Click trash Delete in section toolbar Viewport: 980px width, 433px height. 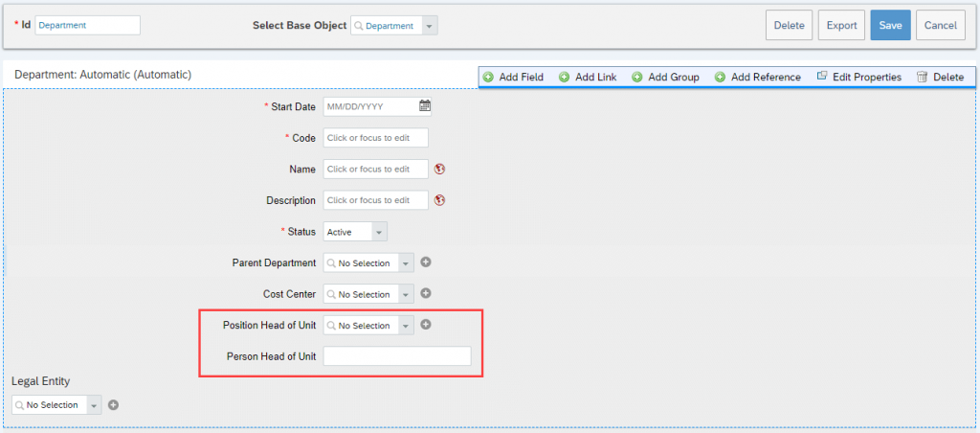pos(940,77)
